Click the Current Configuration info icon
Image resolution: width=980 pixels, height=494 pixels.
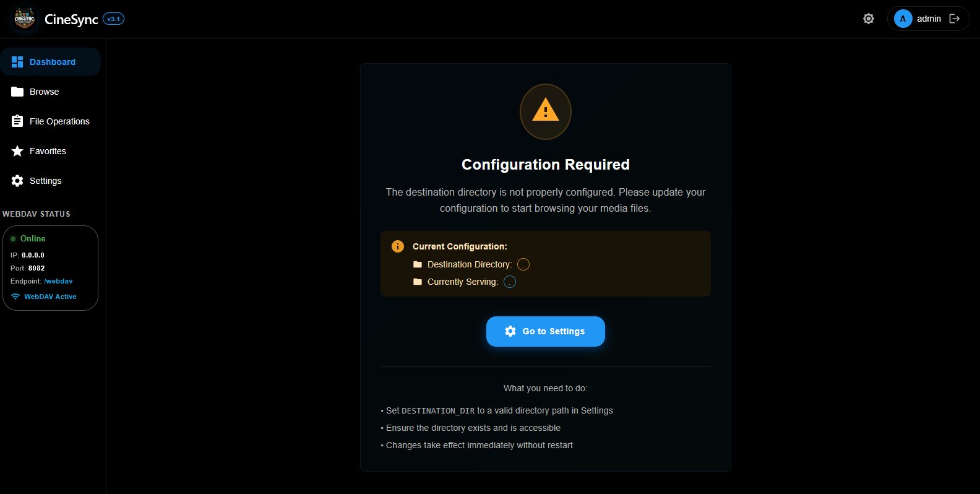click(x=398, y=246)
